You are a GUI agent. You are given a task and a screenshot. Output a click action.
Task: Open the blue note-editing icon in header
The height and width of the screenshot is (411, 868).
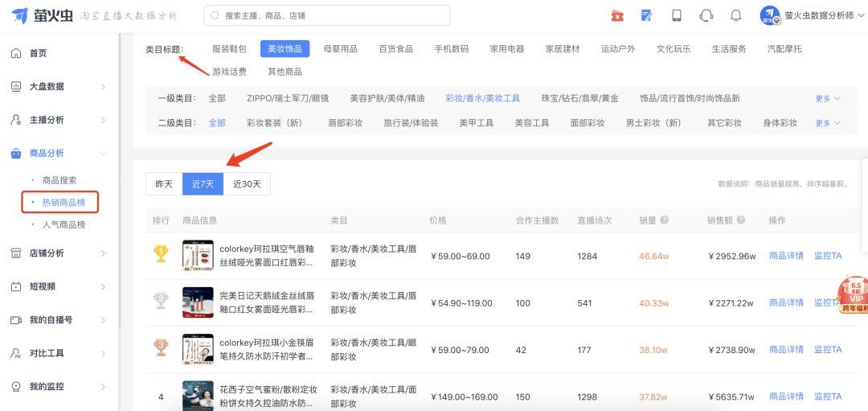[647, 15]
